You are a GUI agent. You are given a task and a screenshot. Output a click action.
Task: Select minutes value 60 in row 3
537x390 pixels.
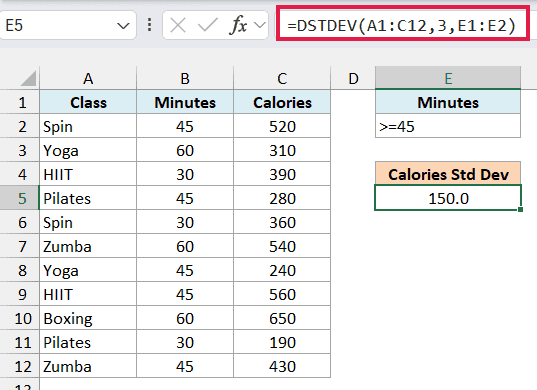coord(185,150)
